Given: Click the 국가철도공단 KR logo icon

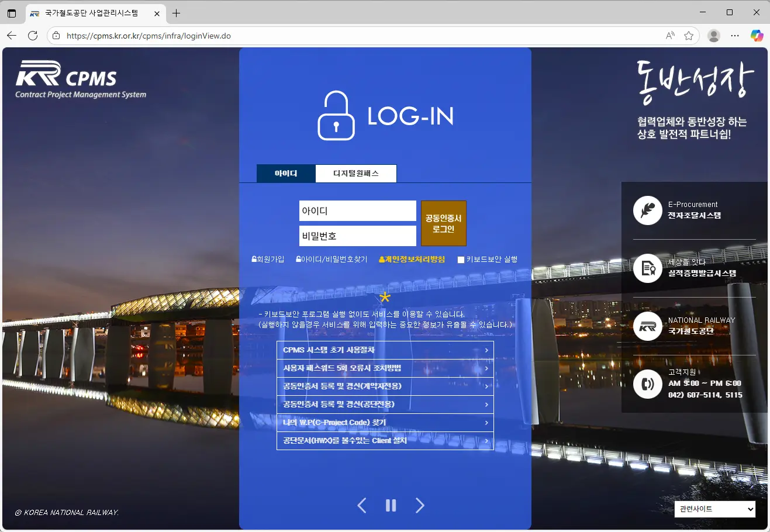Looking at the screenshot, I should coord(647,326).
